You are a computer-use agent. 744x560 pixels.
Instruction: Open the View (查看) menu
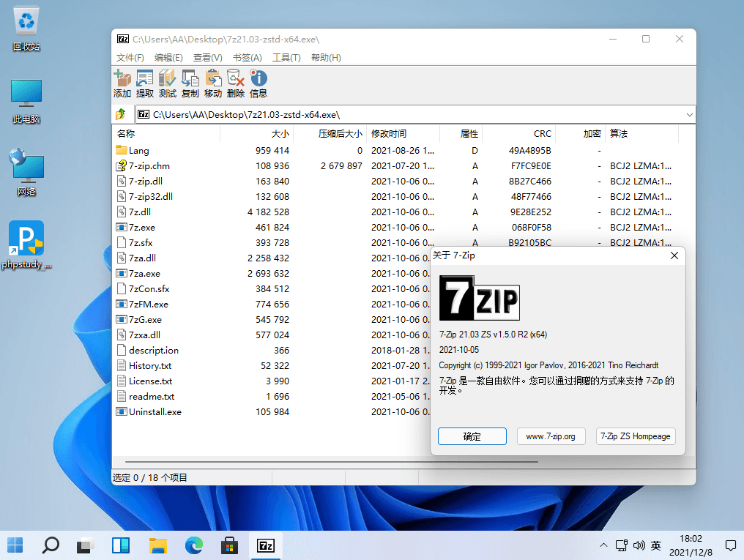[x=208, y=57]
